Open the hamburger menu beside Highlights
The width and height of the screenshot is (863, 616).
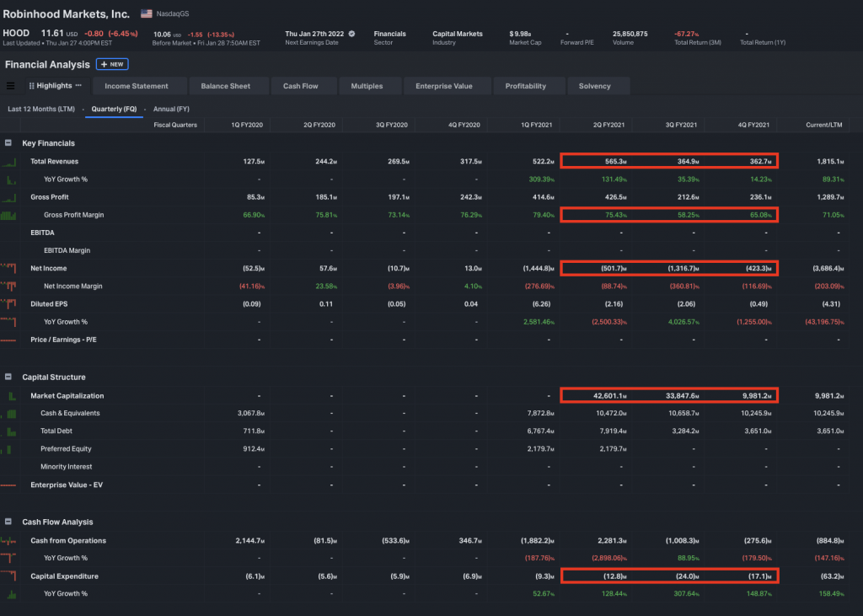click(x=10, y=86)
